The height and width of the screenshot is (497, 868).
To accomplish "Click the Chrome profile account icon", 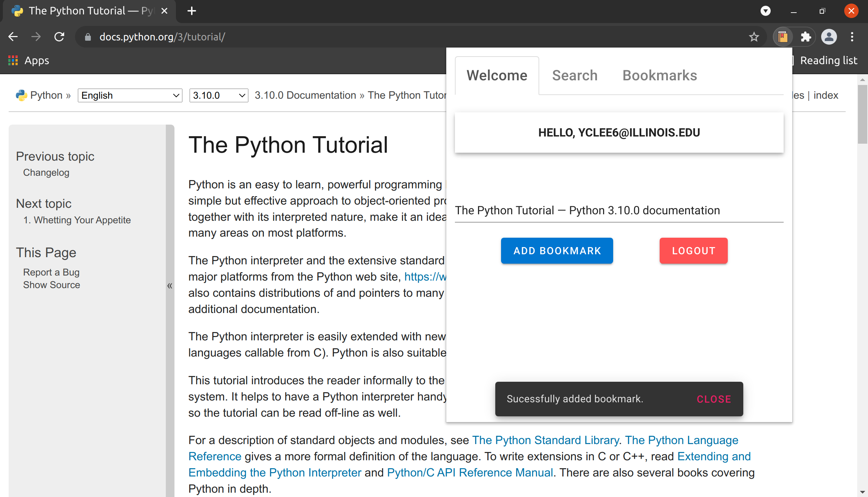I will [x=831, y=37].
